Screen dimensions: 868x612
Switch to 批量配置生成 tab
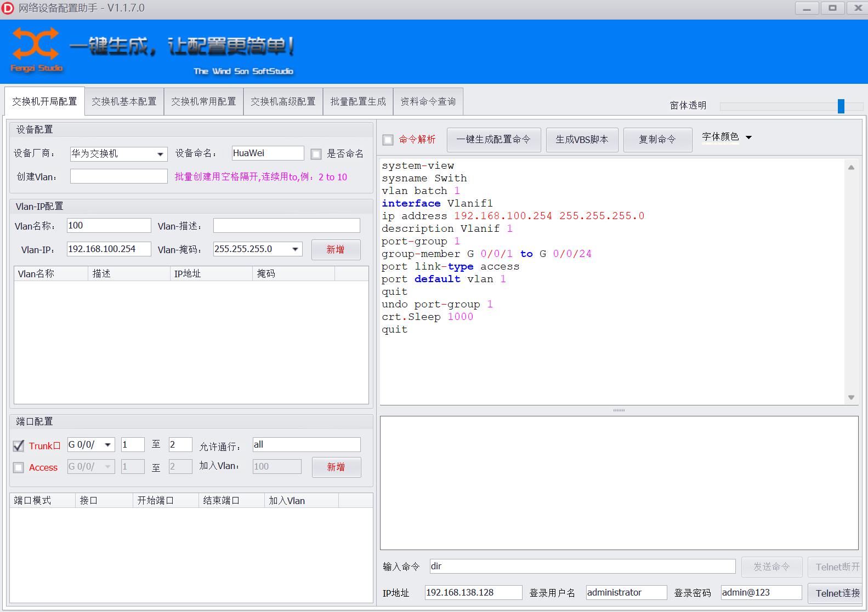[358, 101]
